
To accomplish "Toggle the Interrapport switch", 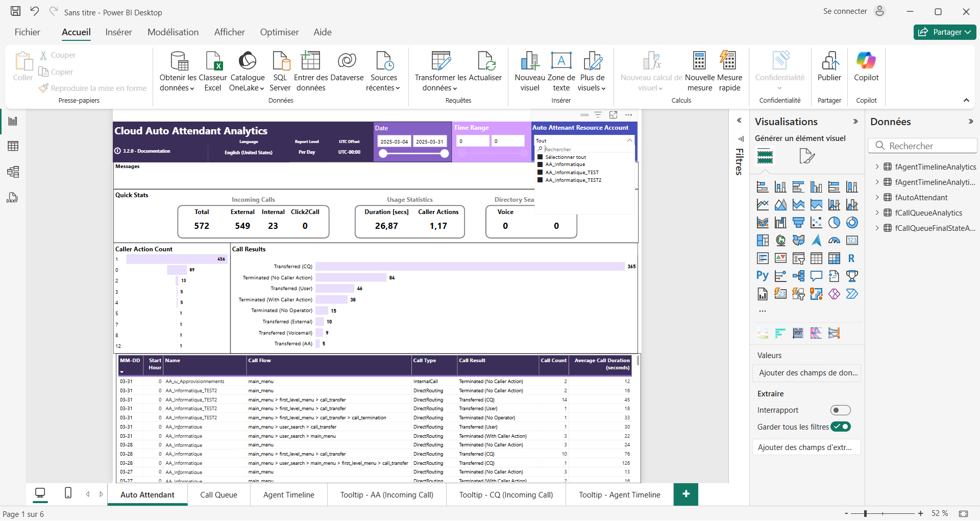I will 840,410.
